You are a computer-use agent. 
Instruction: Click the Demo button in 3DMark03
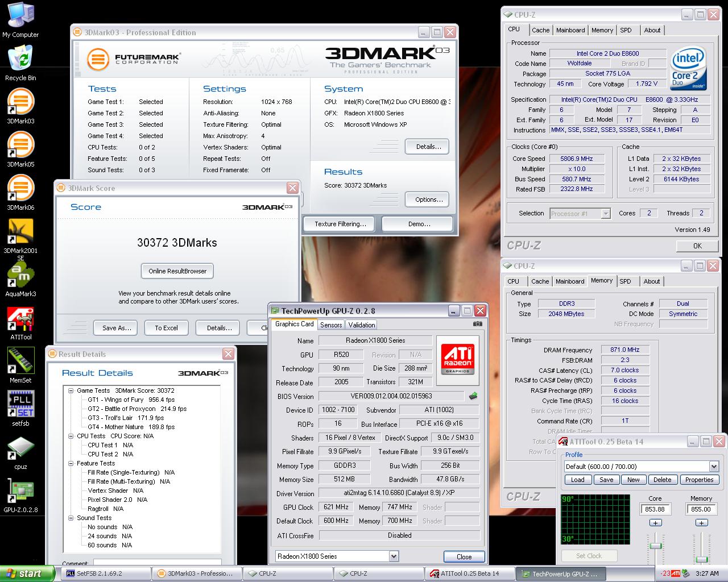pos(419,224)
